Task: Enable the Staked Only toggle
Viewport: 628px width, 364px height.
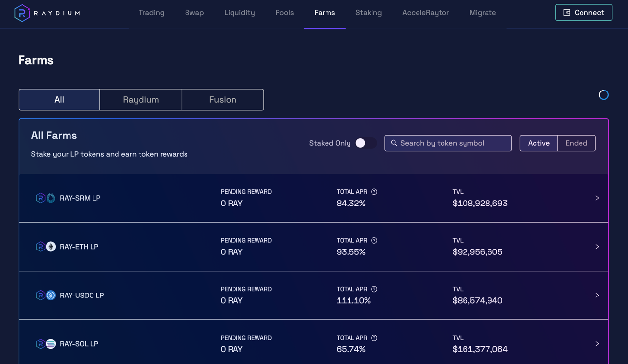Action: [x=367, y=143]
